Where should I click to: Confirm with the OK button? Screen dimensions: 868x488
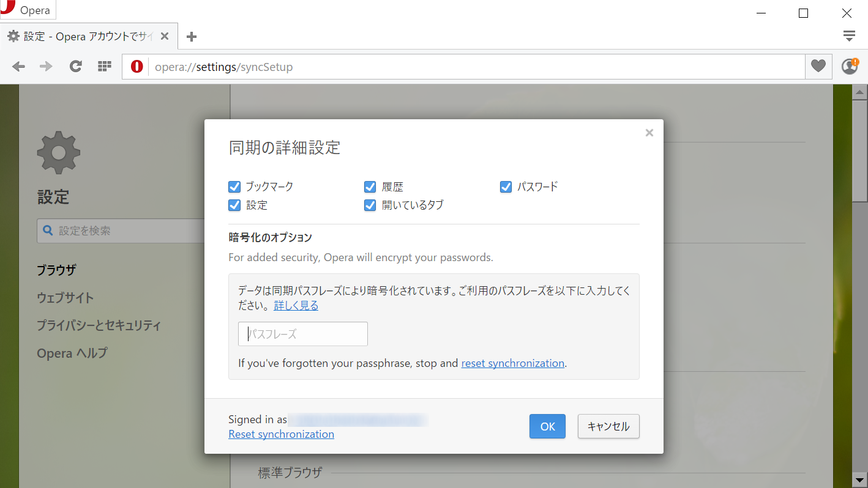547,426
